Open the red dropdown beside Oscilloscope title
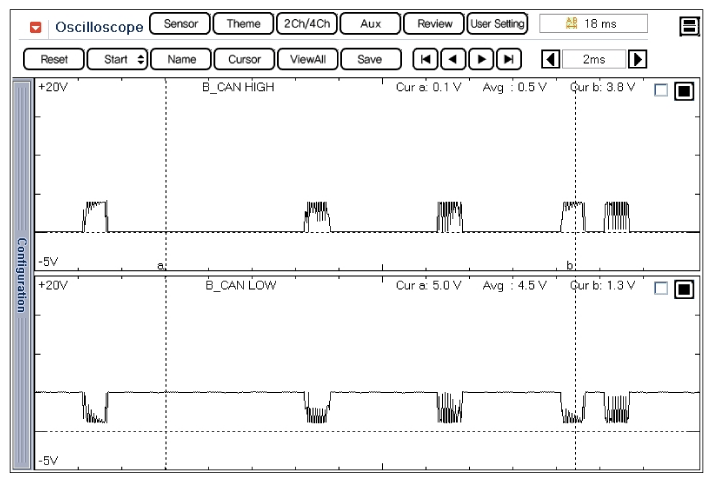Screen dimensions: 713x482 point(35,27)
